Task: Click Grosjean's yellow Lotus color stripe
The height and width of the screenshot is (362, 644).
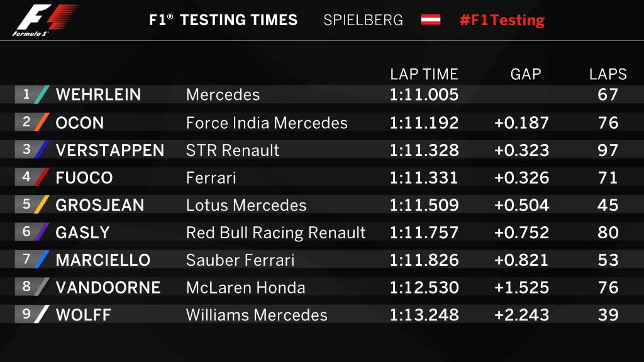Action: pos(42,205)
